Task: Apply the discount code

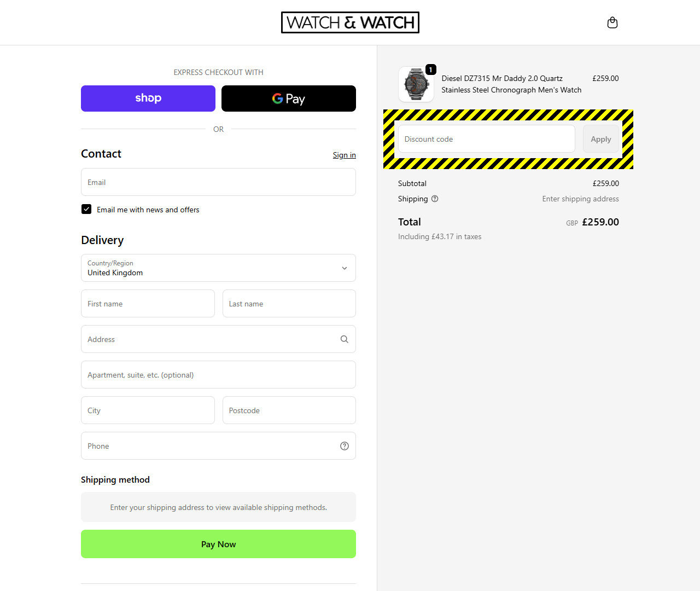Action: point(601,139)
